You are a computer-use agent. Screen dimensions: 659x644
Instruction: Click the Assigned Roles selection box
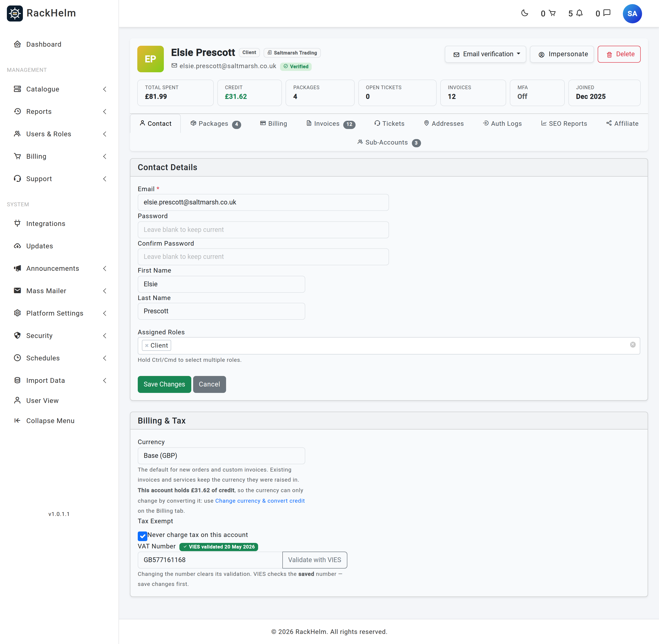point(389,345)
